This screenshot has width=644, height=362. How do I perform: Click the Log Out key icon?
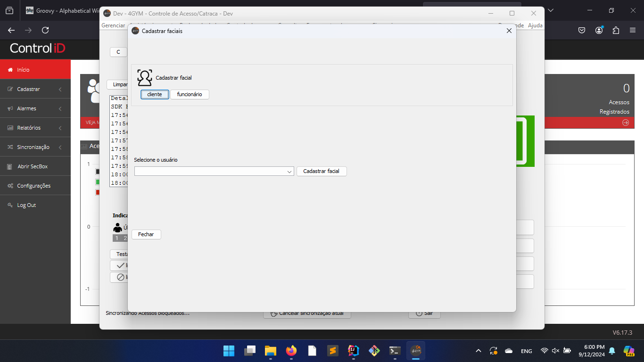(10, 206)
